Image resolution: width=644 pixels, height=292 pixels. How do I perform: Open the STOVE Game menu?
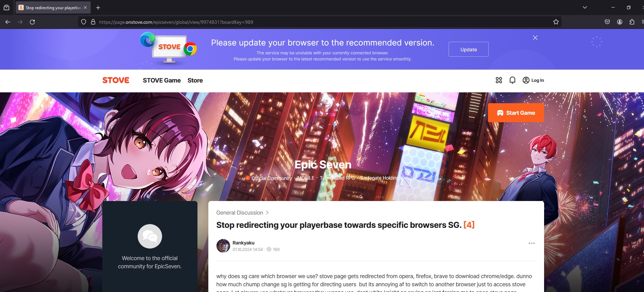click(x=162, y=80)
